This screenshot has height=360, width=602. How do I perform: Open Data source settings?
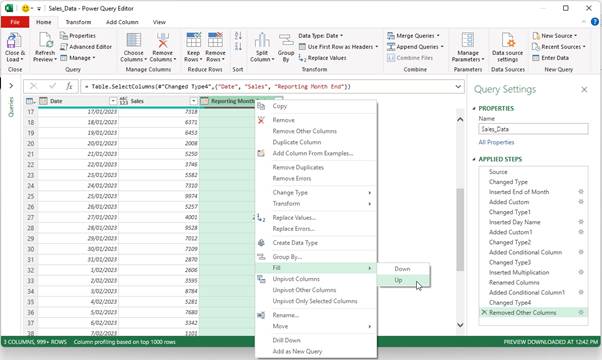pos(508,48)
